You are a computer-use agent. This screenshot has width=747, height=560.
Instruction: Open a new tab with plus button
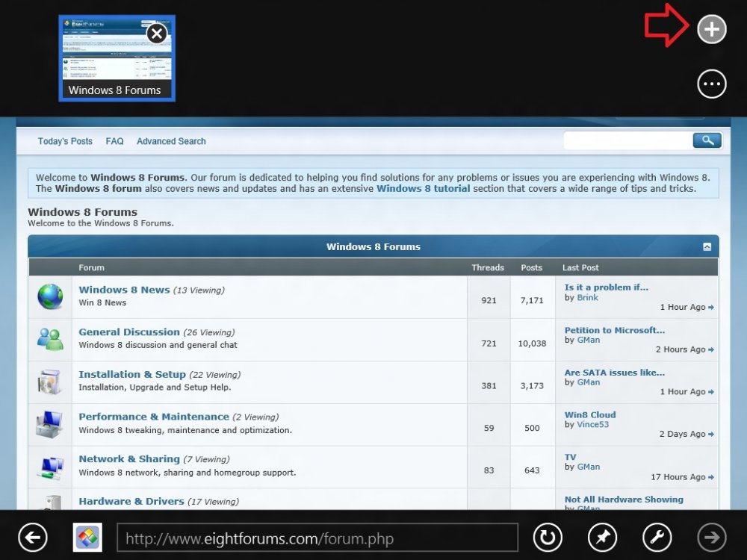[x=711, y=30]
